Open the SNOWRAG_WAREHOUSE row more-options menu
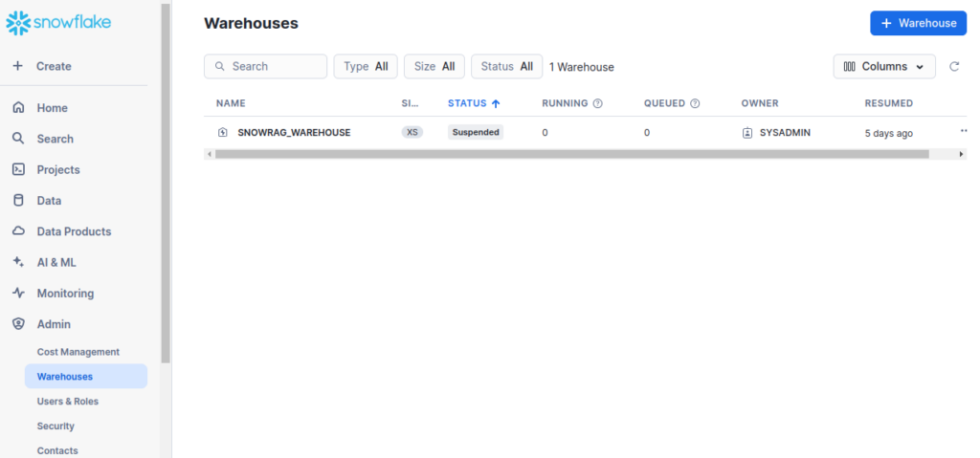The width and height of the screenshot is (980, 458). click(963, 131)
